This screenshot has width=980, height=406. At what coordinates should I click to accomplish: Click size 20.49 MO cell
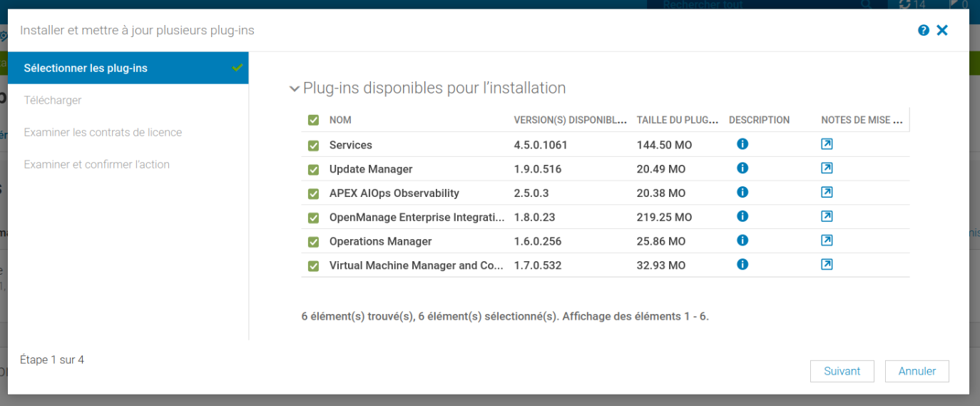[x=661, y=169]
